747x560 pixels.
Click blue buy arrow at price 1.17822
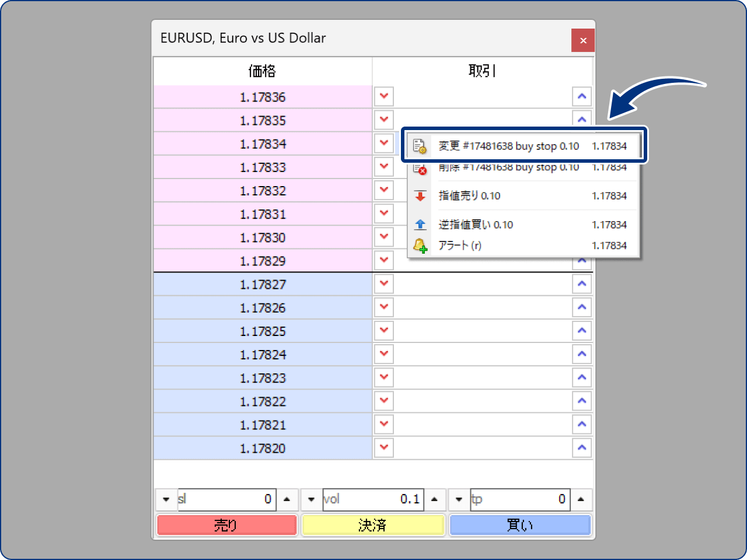click(x=582, y=401)
